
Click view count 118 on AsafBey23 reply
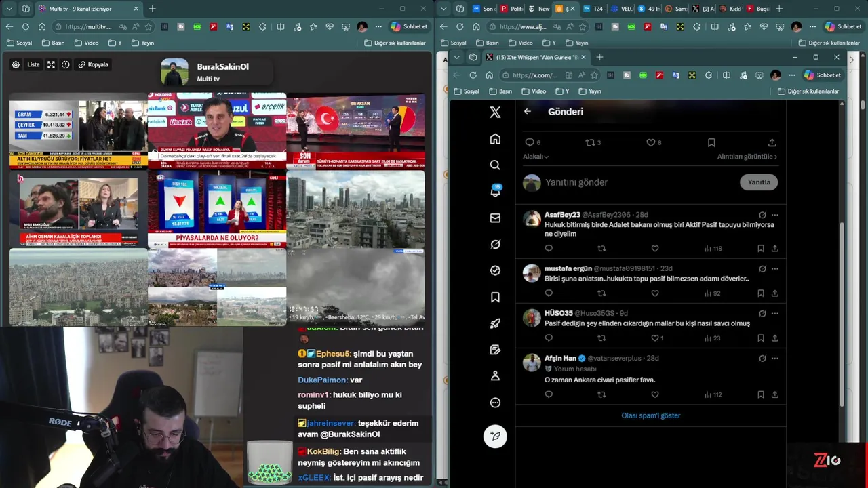point(713,248)
